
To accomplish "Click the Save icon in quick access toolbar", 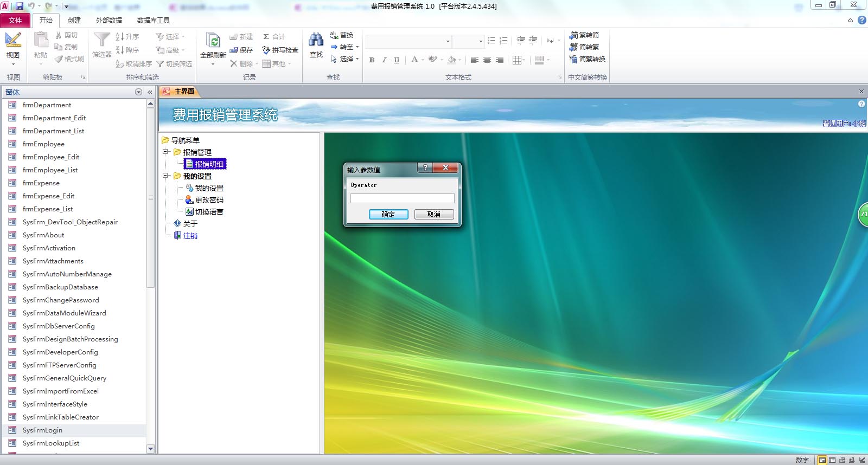I will 20,6.
